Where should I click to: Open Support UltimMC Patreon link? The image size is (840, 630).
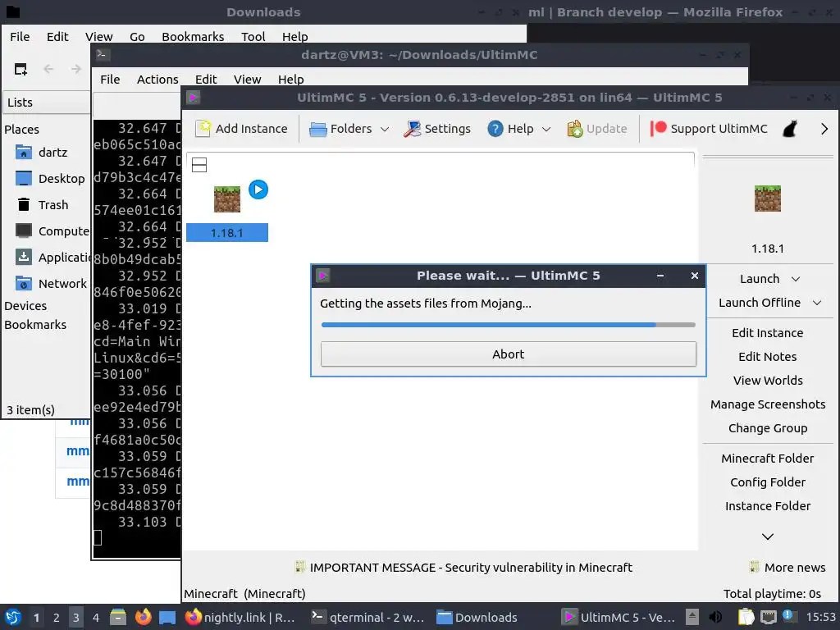pos(708,129)
